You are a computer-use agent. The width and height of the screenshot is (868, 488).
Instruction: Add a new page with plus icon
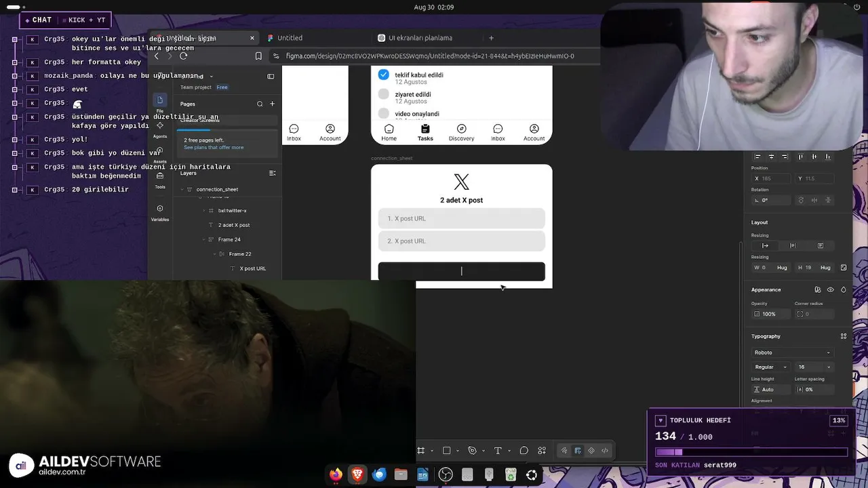(272, 104)
